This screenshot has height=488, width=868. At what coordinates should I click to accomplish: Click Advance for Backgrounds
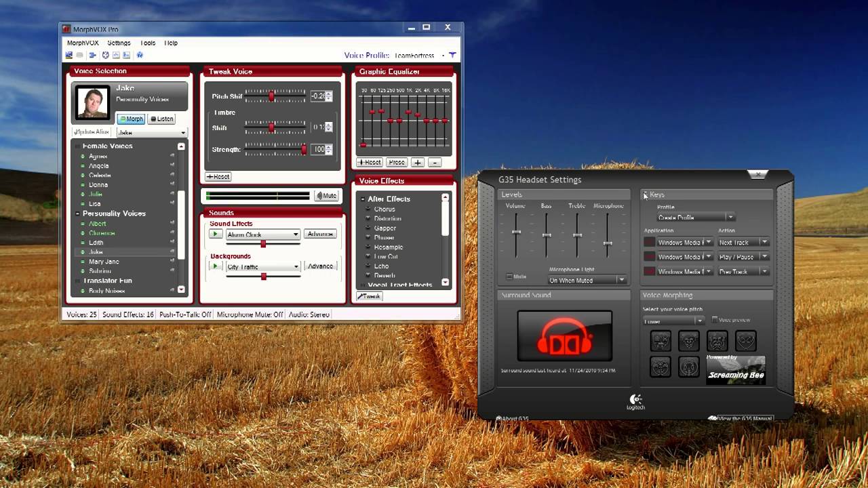[320, 266]
